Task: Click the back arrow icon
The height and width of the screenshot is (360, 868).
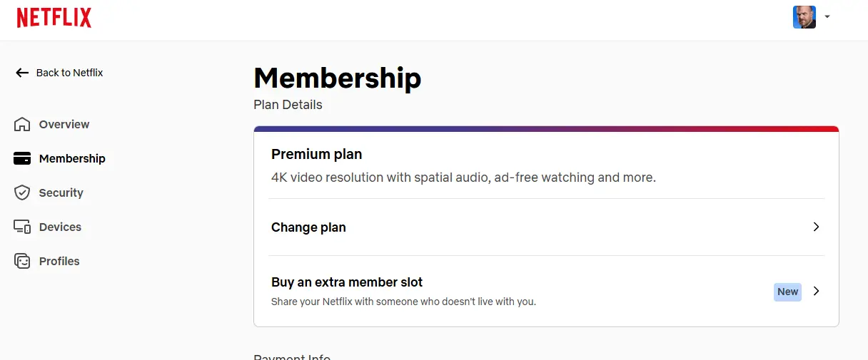Action: 22,73
